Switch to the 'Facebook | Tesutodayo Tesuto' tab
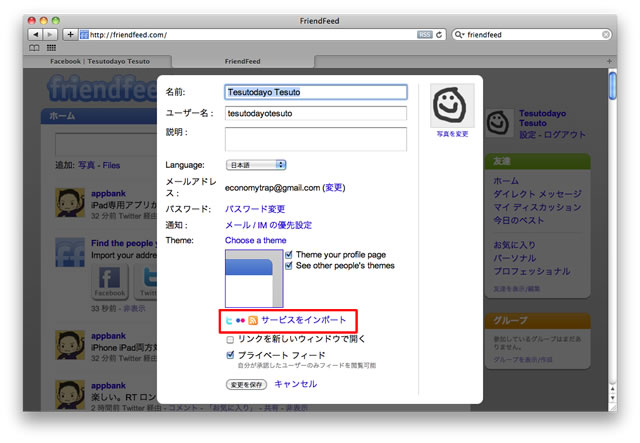The image size is (640, 443). coord(100,61)
